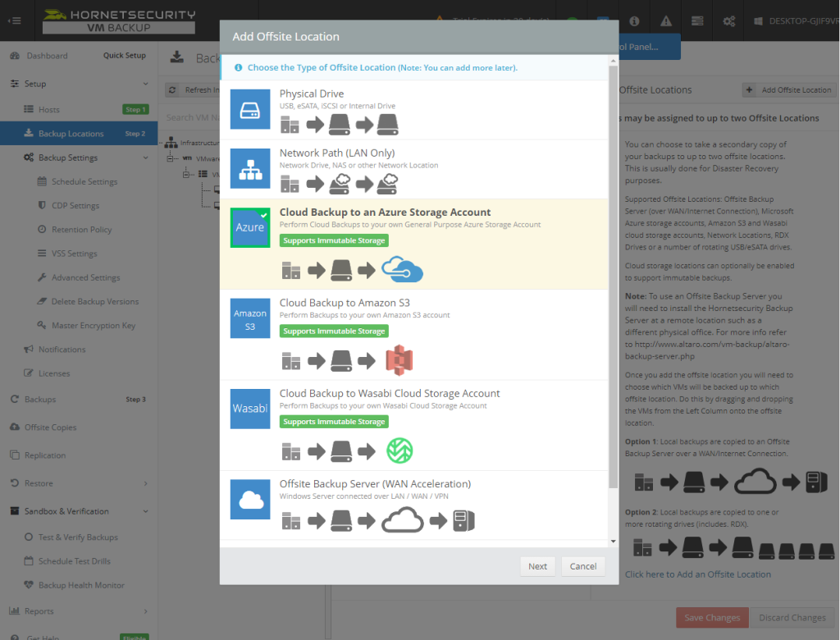Open Test & Verify Backups item
Screen dimensions: 840x640
pos(79,537)
